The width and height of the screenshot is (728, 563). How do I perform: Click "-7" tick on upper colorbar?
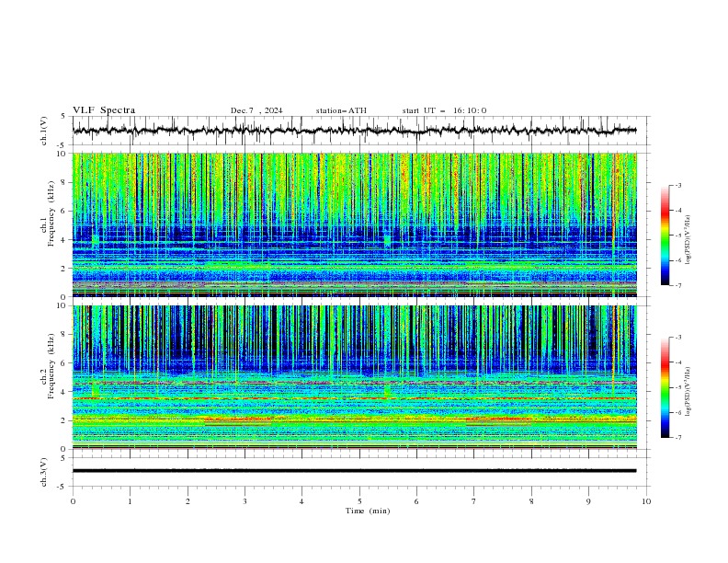click(x=677, y=285)
